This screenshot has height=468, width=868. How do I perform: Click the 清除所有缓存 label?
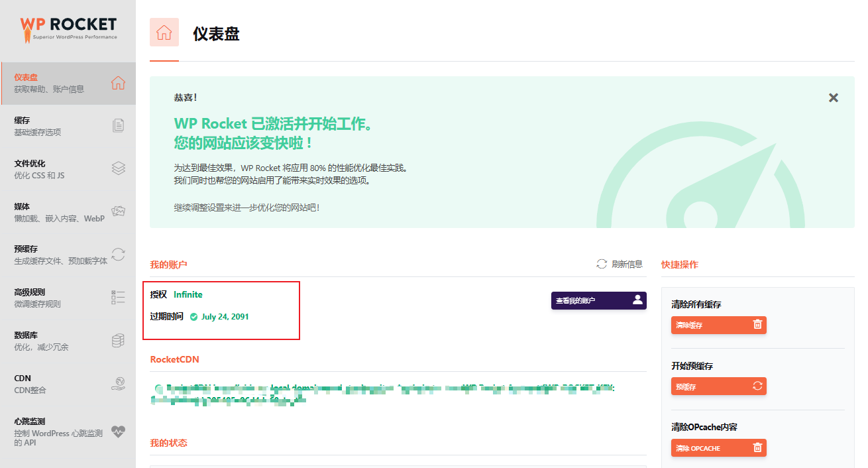point(696,304)
